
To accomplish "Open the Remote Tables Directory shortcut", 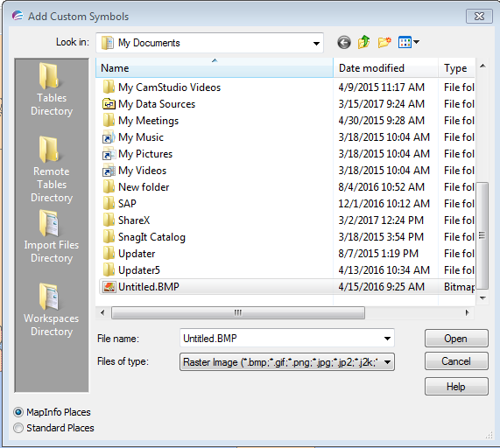I will pos(52,170).
